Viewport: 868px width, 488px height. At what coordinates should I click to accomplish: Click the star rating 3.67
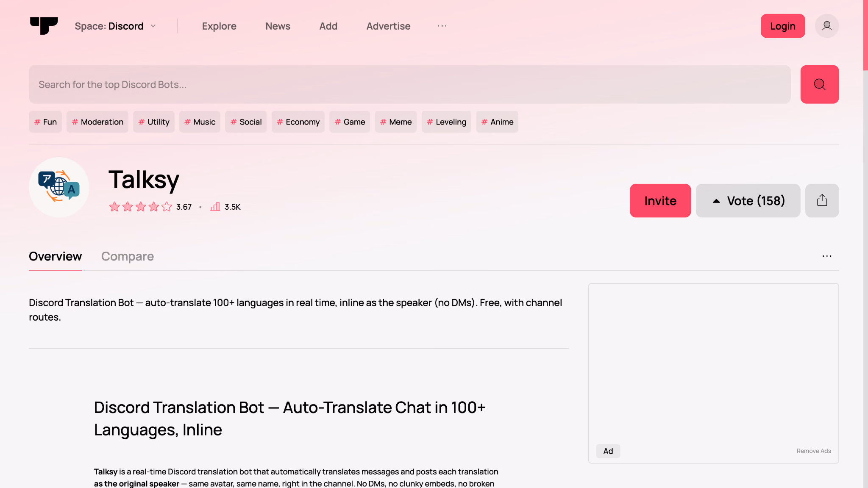[x=150, y=207]
